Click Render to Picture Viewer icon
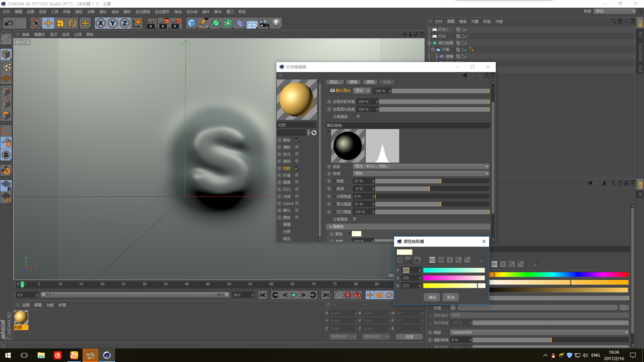 pyautogui.click(x=164, y=23)
